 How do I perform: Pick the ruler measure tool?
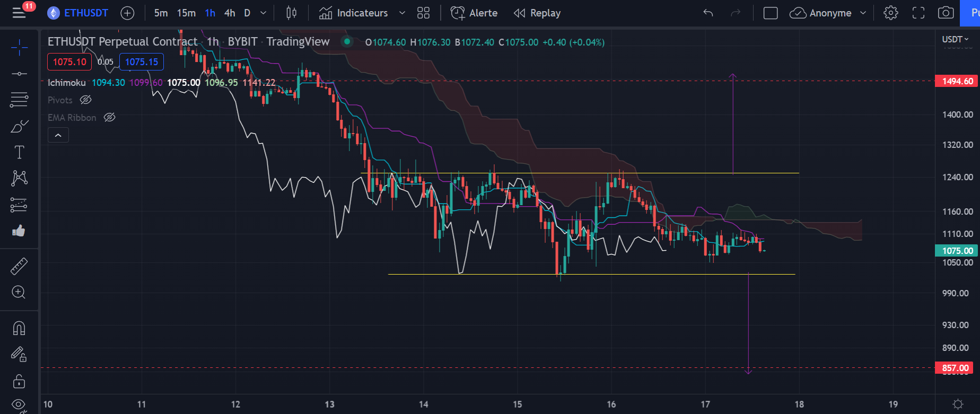click(19, 266)
